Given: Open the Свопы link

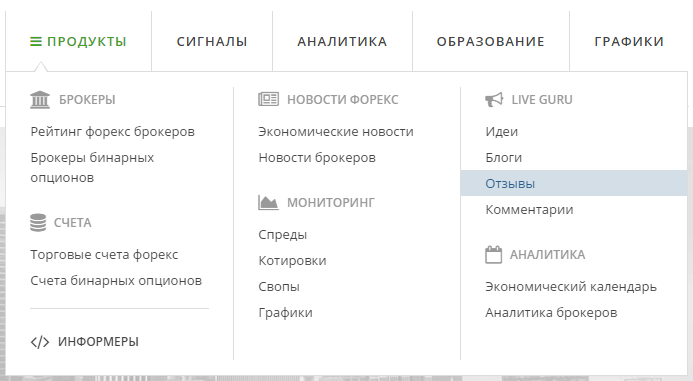Looking at the screenshot, I should [279, 287].
